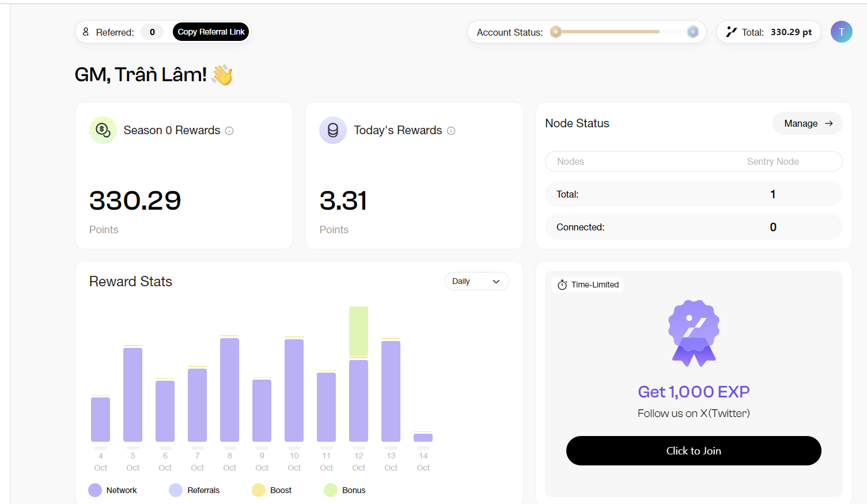Click info icon beside Today's Rewards
This screenshot has width=867, height=504.
tap(451, 131)
